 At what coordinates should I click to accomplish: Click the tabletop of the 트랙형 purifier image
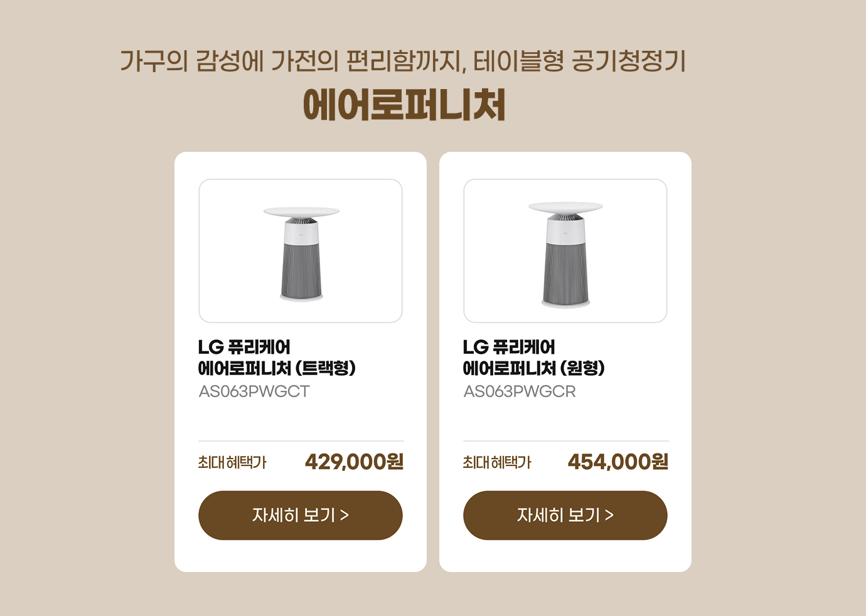[x=301, y=211]
